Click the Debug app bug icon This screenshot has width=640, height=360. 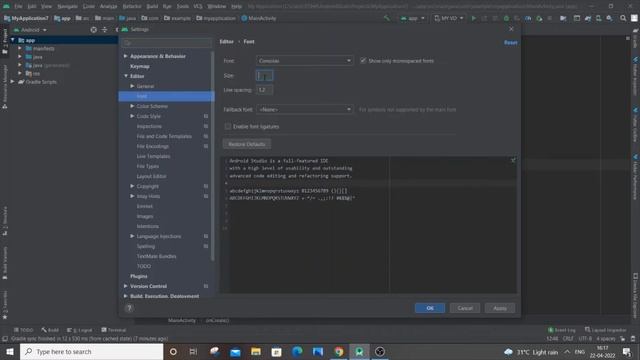click(x=506, y=18)
